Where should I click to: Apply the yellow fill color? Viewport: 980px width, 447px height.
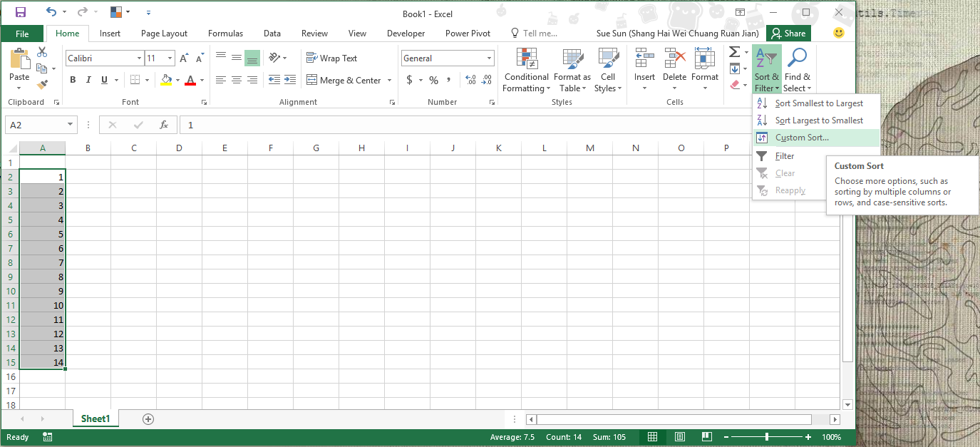pyautogui.click(x=166, y=80)
